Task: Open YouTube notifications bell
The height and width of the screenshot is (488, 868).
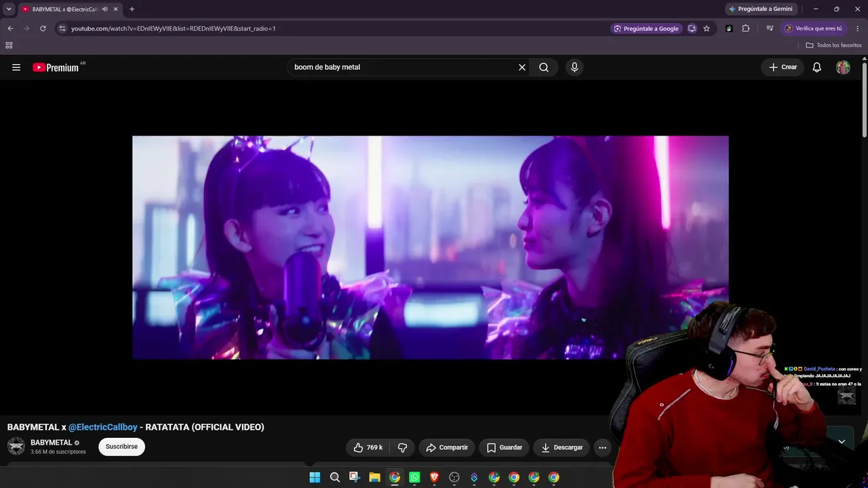Action: coord(817,67)
